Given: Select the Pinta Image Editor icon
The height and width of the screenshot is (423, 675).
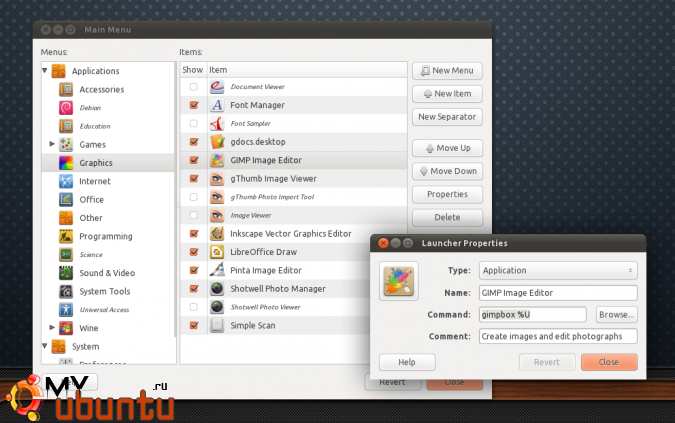Looking at the screenshot, I should [x=217, y=270].
